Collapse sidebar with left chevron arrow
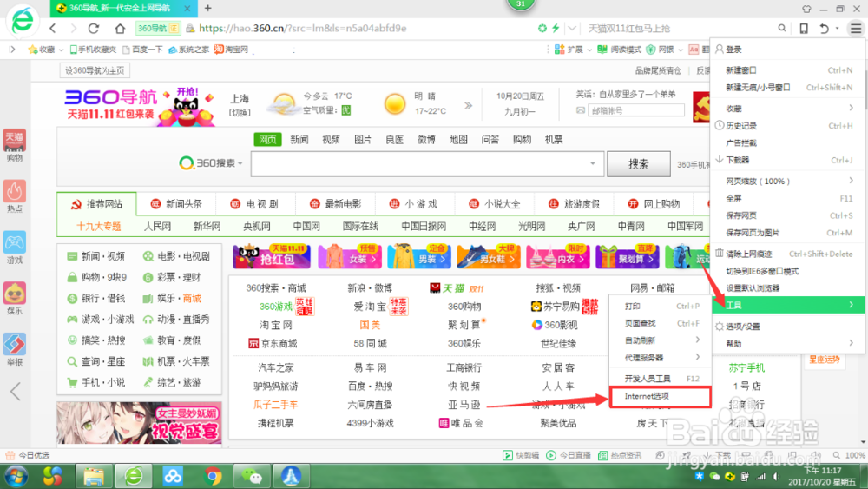868x489 pixels. tap(16, 392)
